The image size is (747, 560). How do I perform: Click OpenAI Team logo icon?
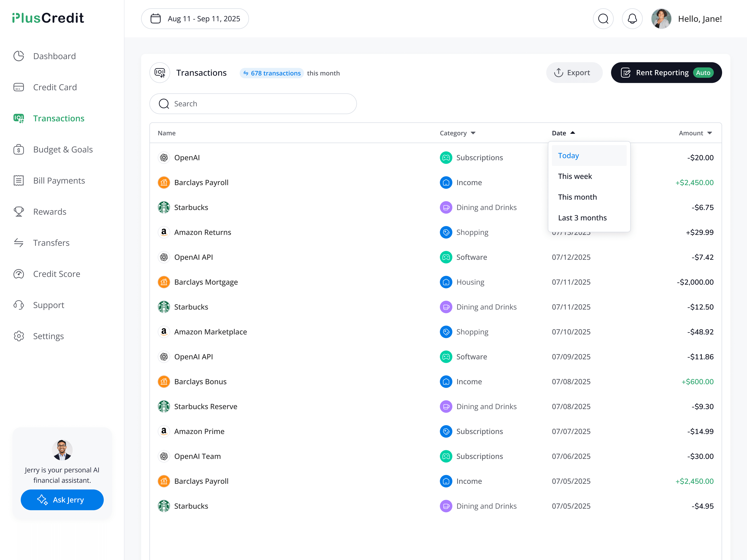coord(164,456)
